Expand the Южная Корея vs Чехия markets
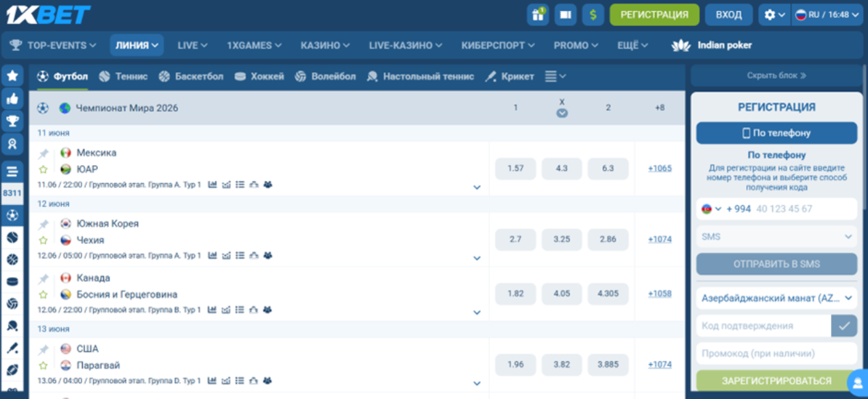868x399 pixels. tap(477, 258)
